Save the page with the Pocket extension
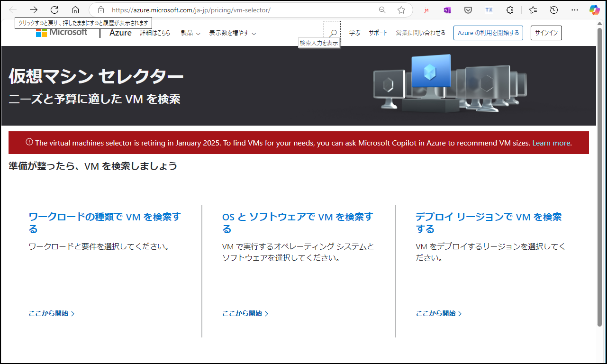The image size is (607, 364). (x=468, y=10)
